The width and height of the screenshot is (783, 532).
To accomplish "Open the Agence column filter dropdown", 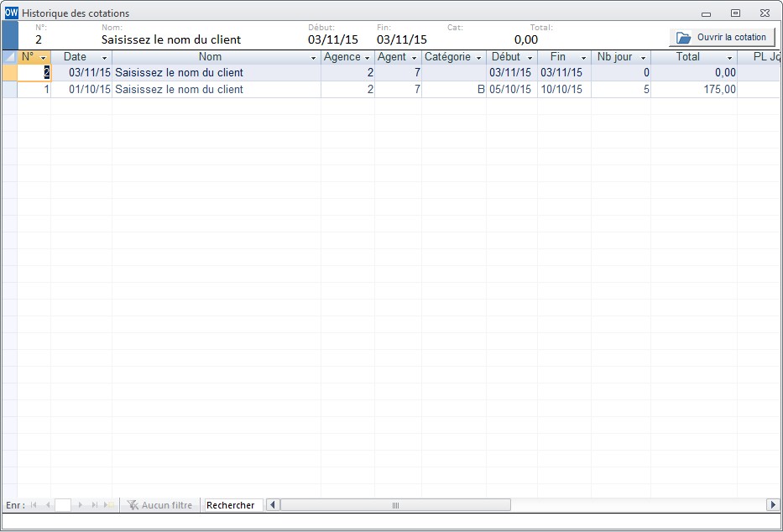I will click(368, 58).
